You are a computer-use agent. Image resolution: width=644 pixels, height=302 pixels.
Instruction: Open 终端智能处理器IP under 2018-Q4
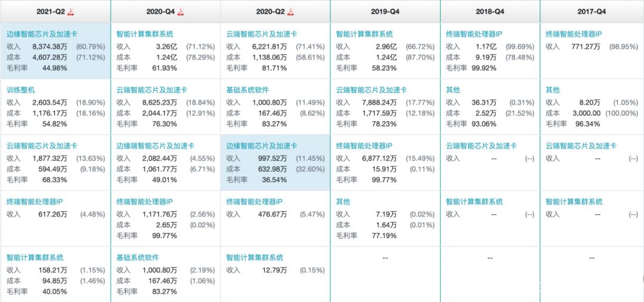coord(474,35)
